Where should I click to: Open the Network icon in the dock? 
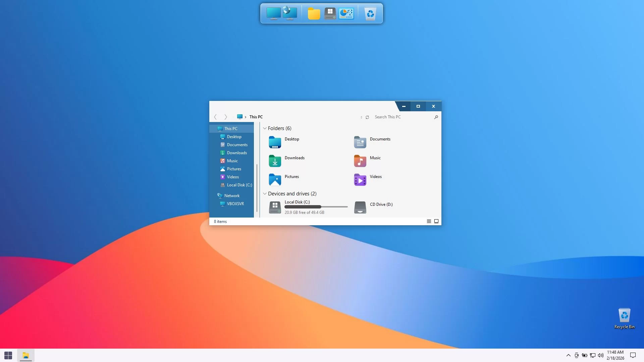[x=290, y=13]
